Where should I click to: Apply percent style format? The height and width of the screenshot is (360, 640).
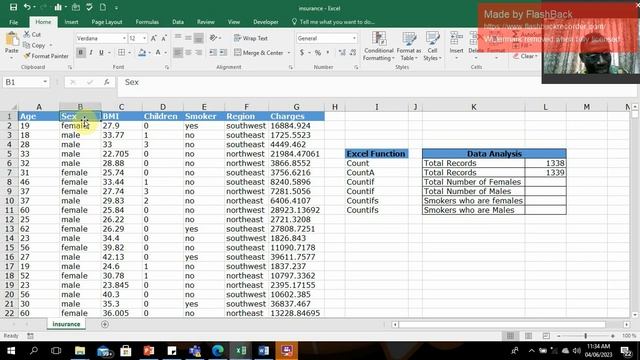[318, 53]
